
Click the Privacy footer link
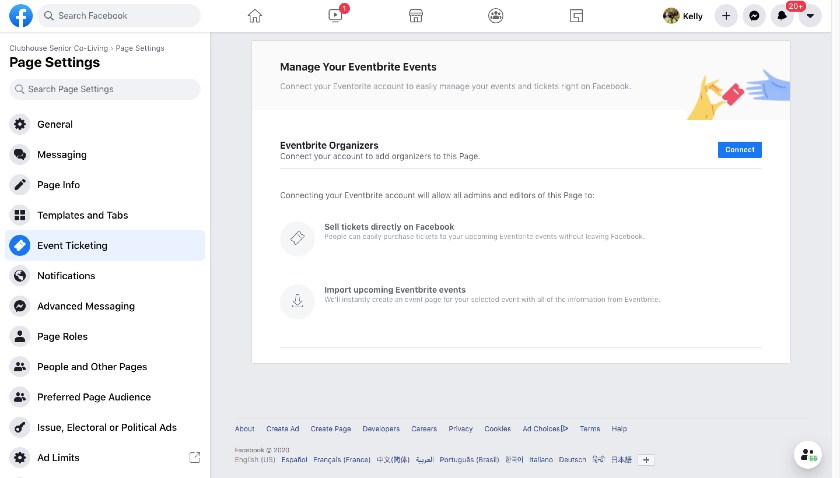[461, 429]
